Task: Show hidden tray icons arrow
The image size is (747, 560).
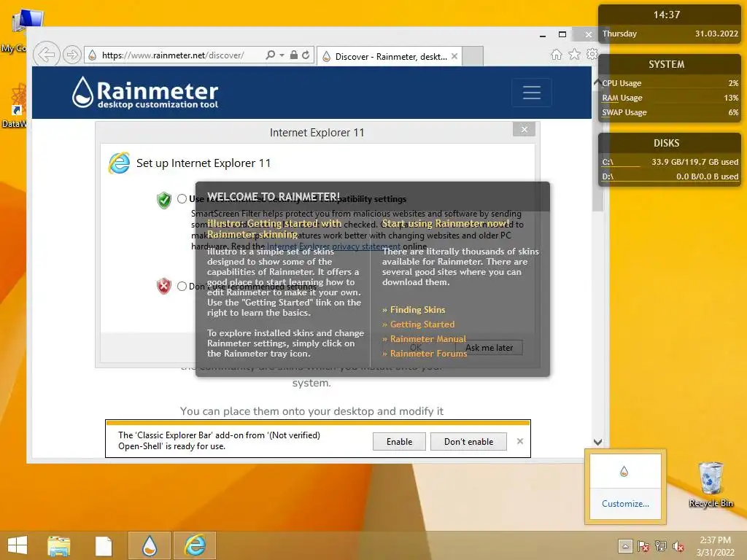Action: pos(625,545)
